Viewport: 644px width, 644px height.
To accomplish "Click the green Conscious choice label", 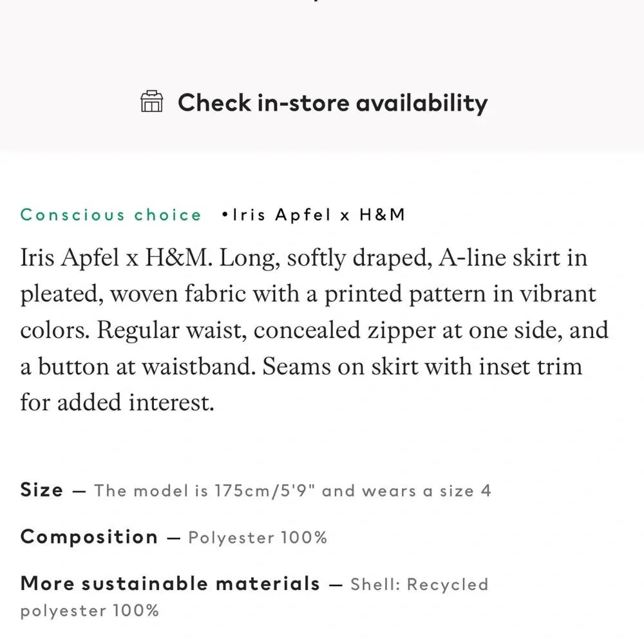I will (111, 214).
